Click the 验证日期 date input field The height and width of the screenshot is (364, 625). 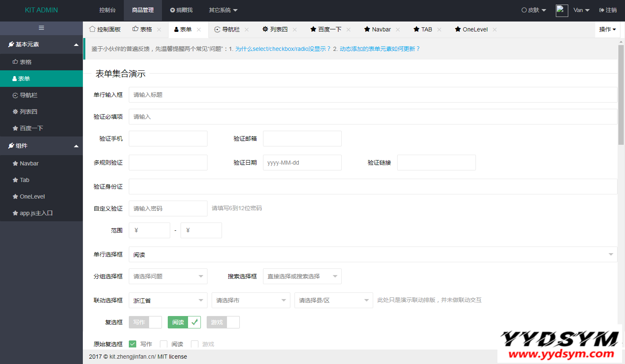pyautogui.click(x=302, y=163)
